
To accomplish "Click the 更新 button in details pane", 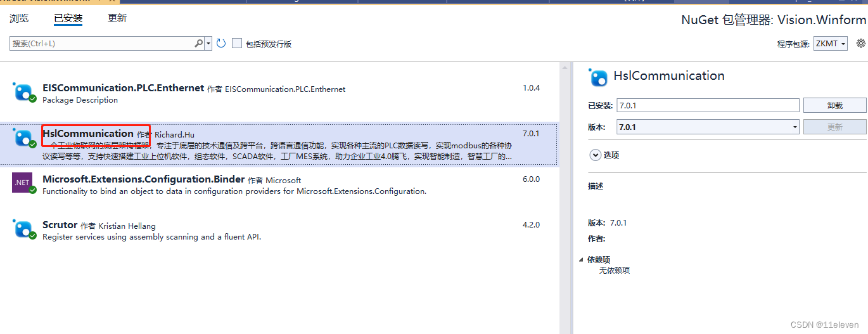I will (834, 127).
